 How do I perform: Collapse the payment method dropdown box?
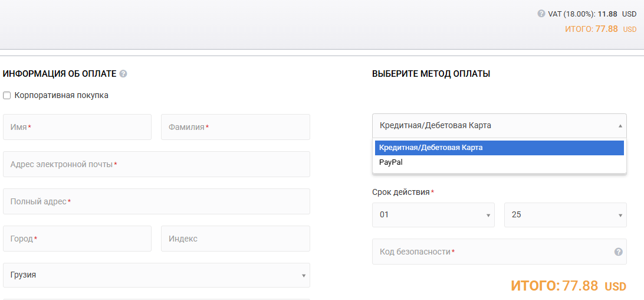499,125
